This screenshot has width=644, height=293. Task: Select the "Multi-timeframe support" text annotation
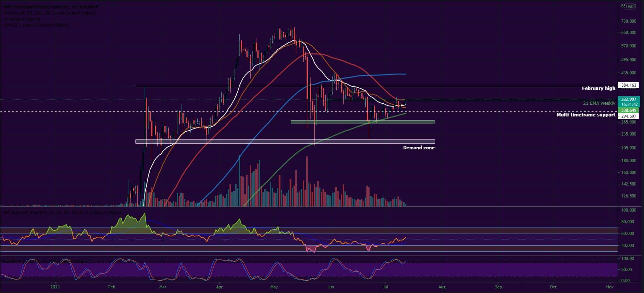pos(586,115)
